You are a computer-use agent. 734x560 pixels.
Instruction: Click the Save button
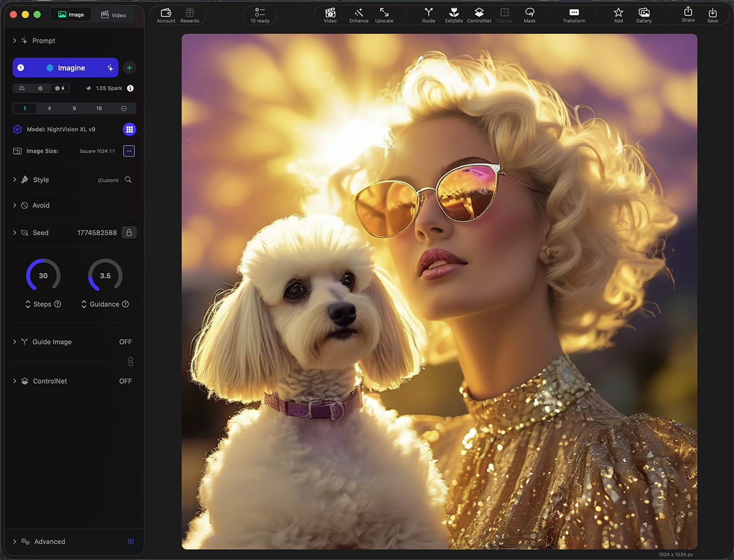[x=713, y=15]
